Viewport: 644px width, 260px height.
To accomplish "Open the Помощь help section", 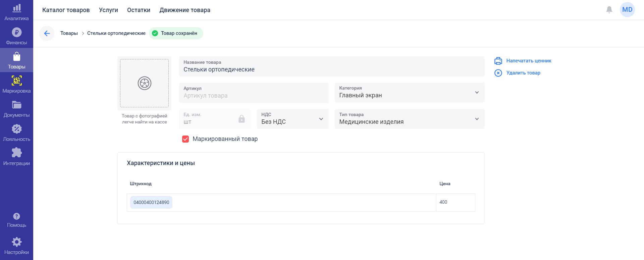I will (16, 220).
